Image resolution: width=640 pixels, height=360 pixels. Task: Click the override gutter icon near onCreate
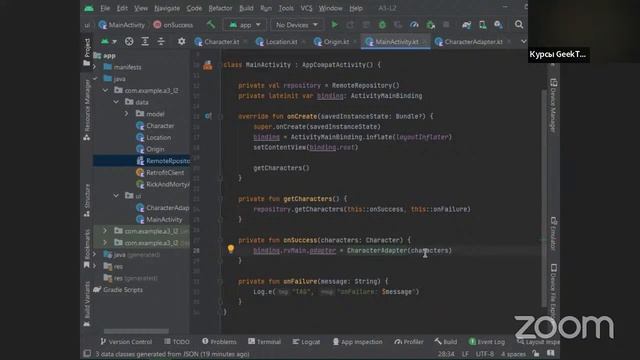(x=208, y=116)
